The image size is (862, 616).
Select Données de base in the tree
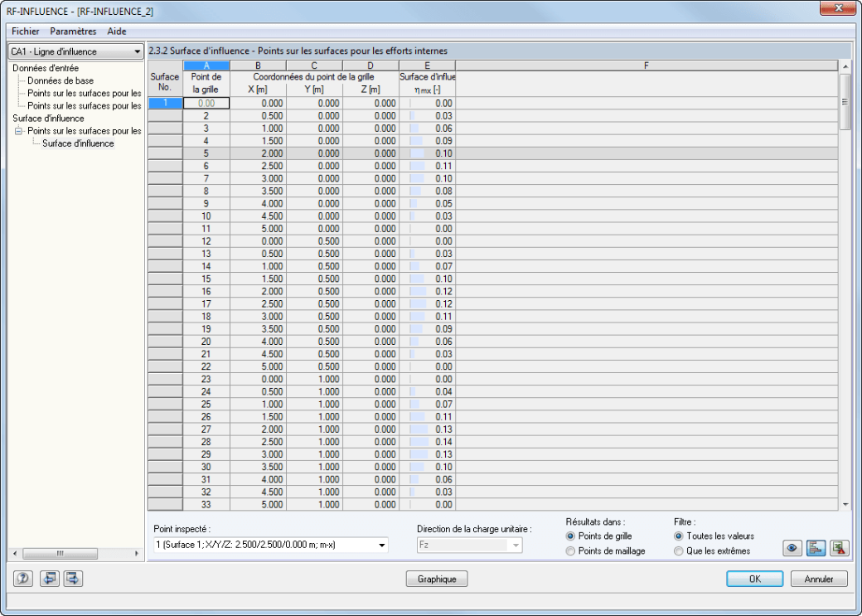click(x=61, y=81)
